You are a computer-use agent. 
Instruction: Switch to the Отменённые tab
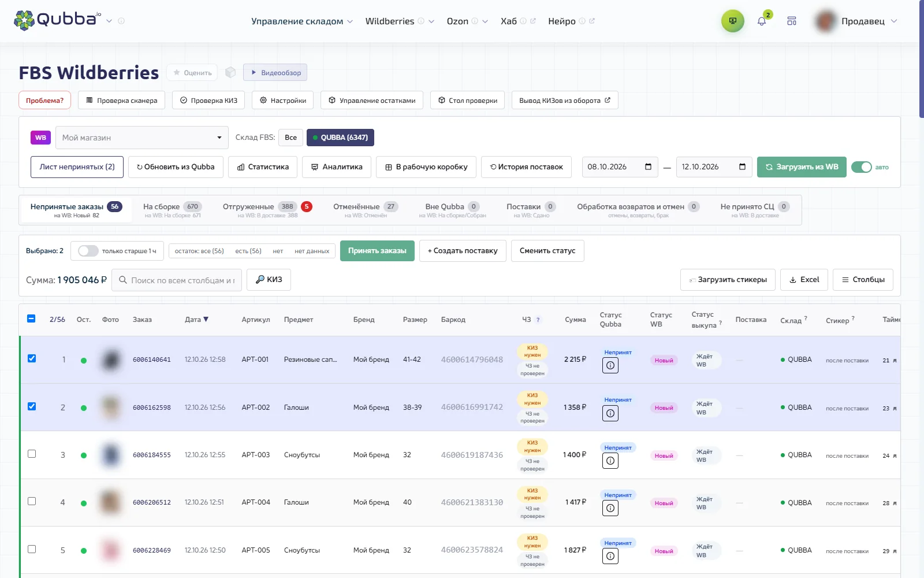click(x=366, y=209)
